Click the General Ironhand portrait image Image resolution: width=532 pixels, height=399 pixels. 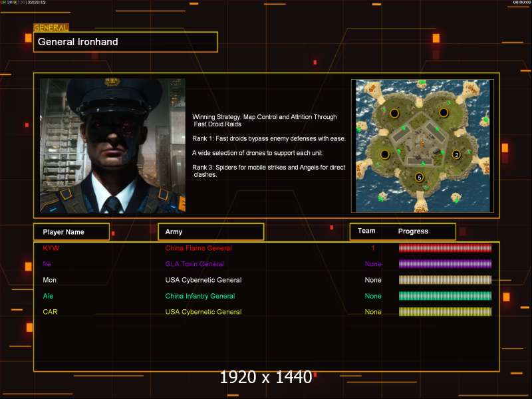click(x=112, y=146)
